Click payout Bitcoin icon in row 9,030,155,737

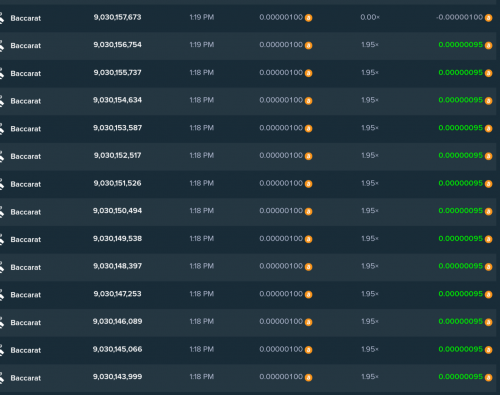(x=488, y=73)
